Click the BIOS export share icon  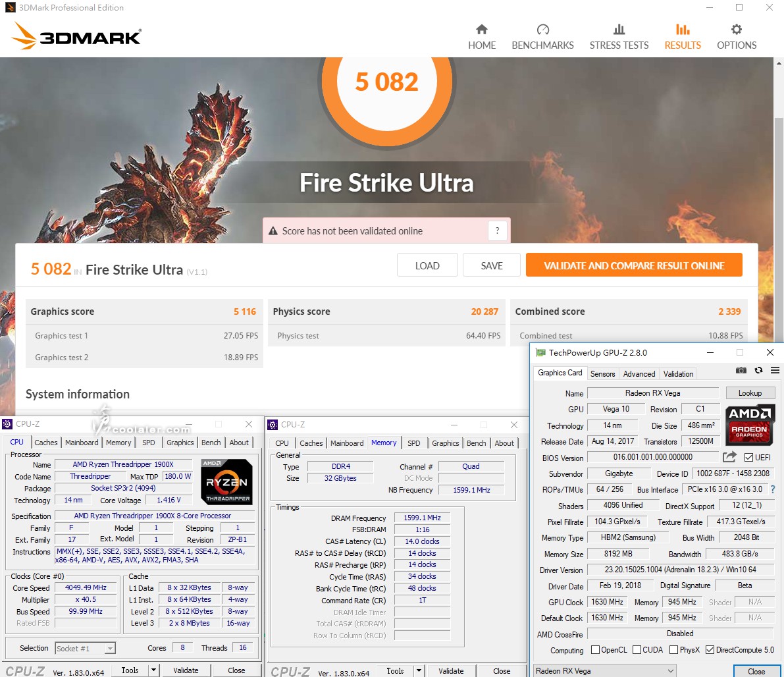[x=729, y=457]
